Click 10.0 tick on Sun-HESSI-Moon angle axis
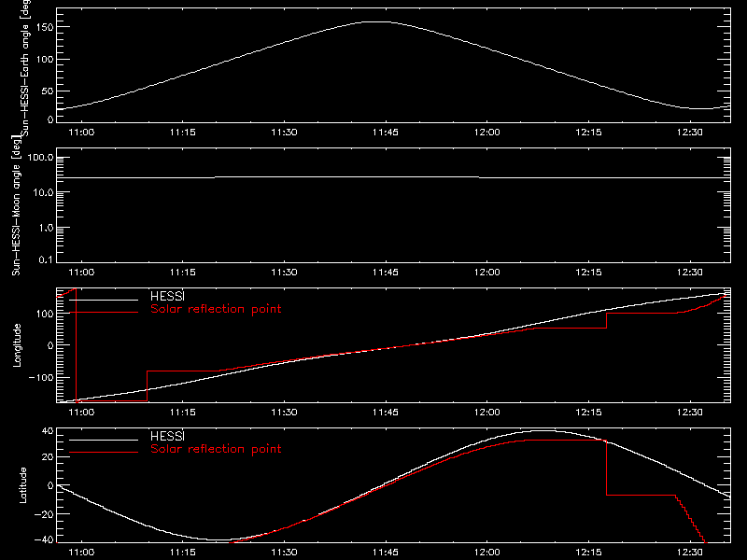This screenshot has height=560, width=747. coord(43,192)
